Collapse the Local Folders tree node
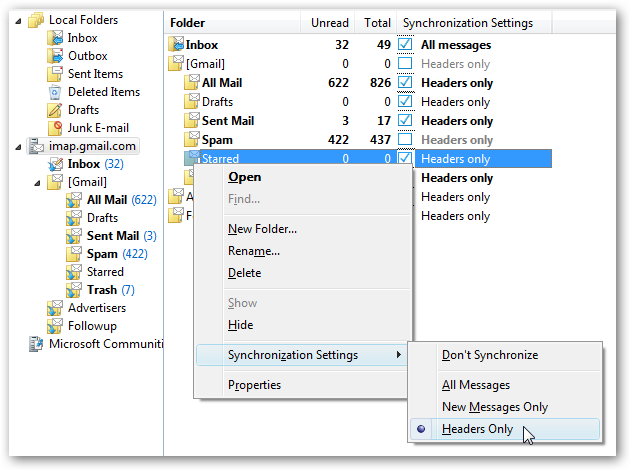Viewport: 630px width, 470px height. [18, 21]
